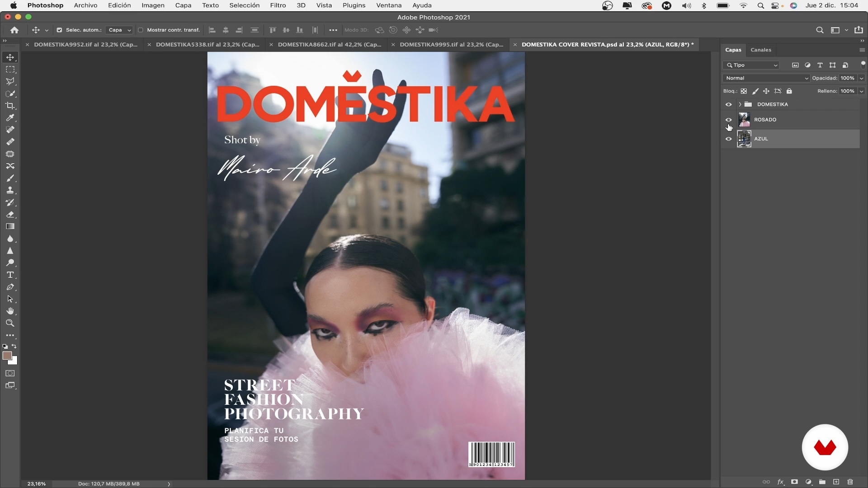Open the Normal blend mode dropdown
The width and height of the screenshot is (868, 488).
click(x=767, y=78)
